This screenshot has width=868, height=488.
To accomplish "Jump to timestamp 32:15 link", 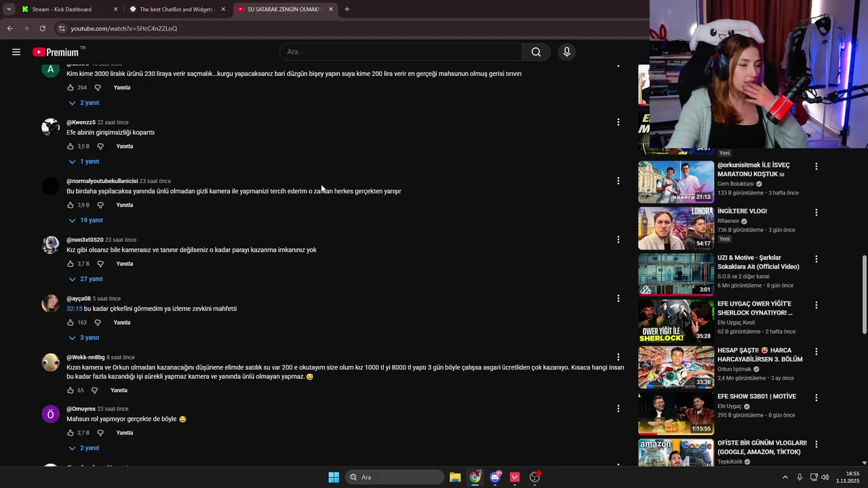I will tap(75, 309).
